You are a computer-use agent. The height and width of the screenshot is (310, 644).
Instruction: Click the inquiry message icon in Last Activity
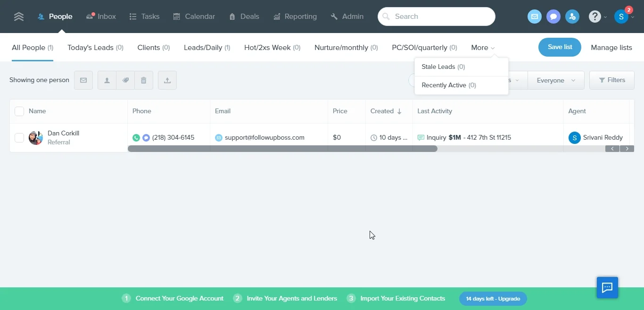click(x=421, y=138)
